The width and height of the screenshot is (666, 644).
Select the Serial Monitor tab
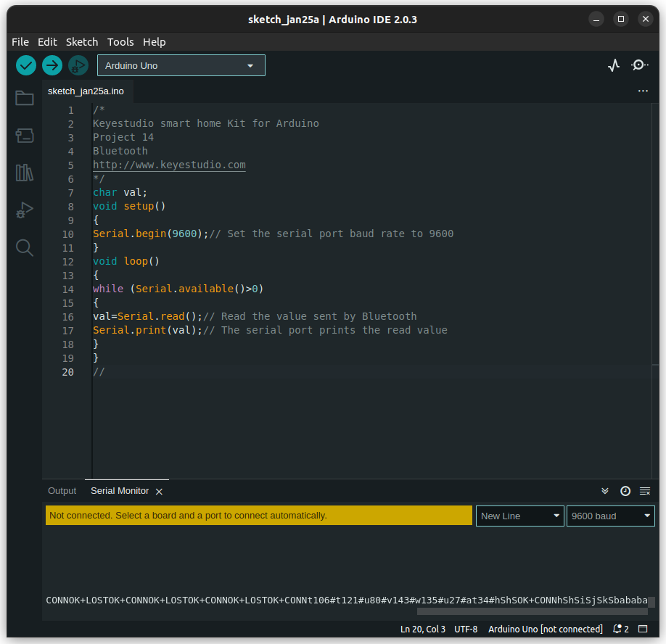tap(120, 491)
